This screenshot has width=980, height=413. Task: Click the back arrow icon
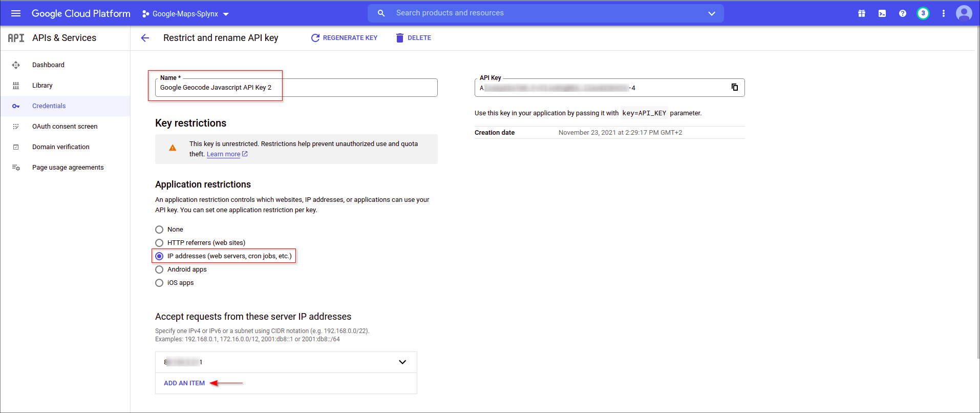click(145, 38)
